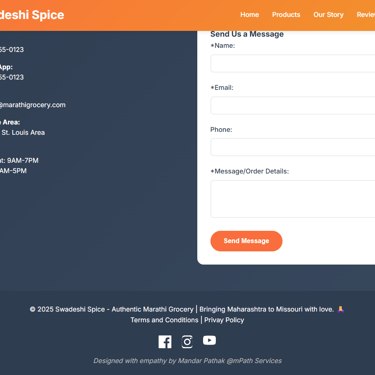Open the Our Story nav item
This screenshot has height=375, width=375.
[x=328, y=15]
